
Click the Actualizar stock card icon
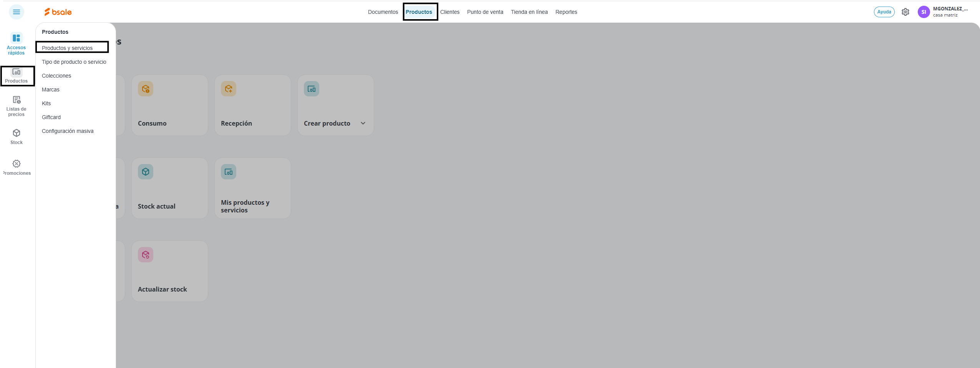tap(146, 255)
